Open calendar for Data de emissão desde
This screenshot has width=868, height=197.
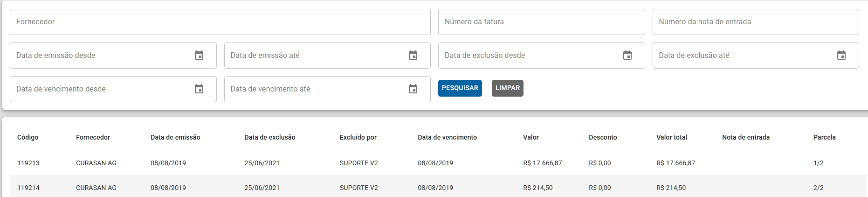199,56
